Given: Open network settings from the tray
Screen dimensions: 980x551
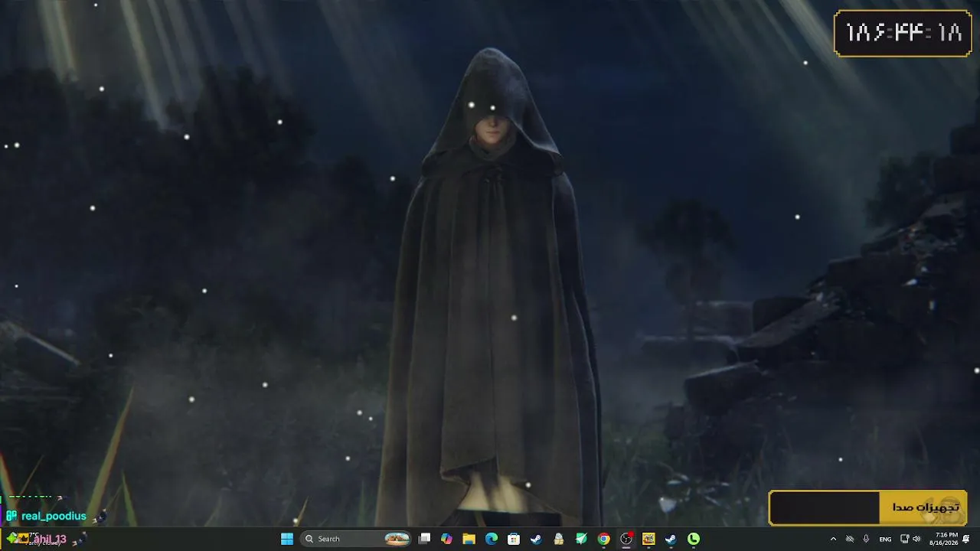Looking at the screenshot, I should click(904, 539).
